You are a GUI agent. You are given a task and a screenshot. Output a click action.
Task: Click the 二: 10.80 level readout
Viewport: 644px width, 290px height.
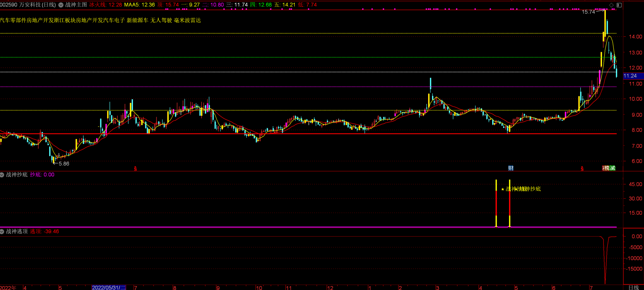coord(213,5)
